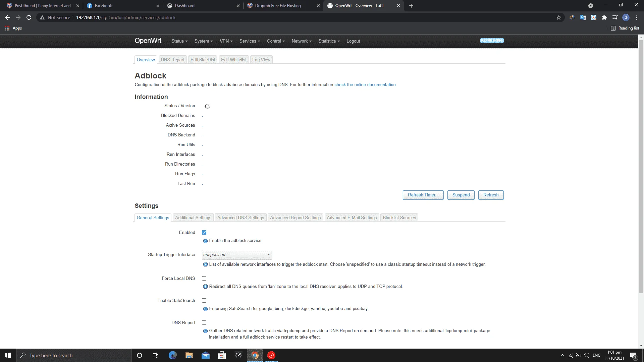Open Chrome profile avatar G
644x362 pixels.
coord(626,17)
